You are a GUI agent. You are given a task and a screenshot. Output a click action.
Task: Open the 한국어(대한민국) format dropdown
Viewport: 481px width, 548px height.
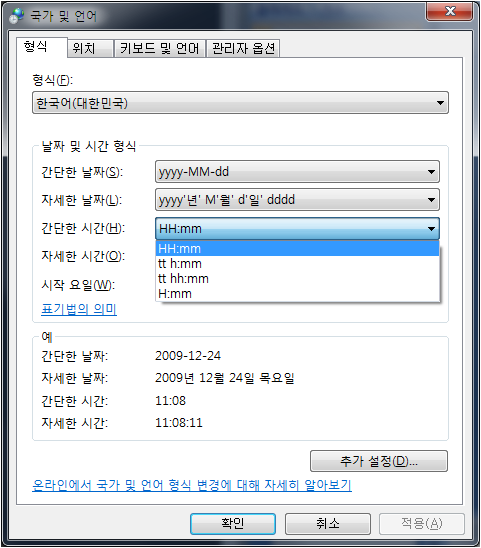tap(240, 103)
